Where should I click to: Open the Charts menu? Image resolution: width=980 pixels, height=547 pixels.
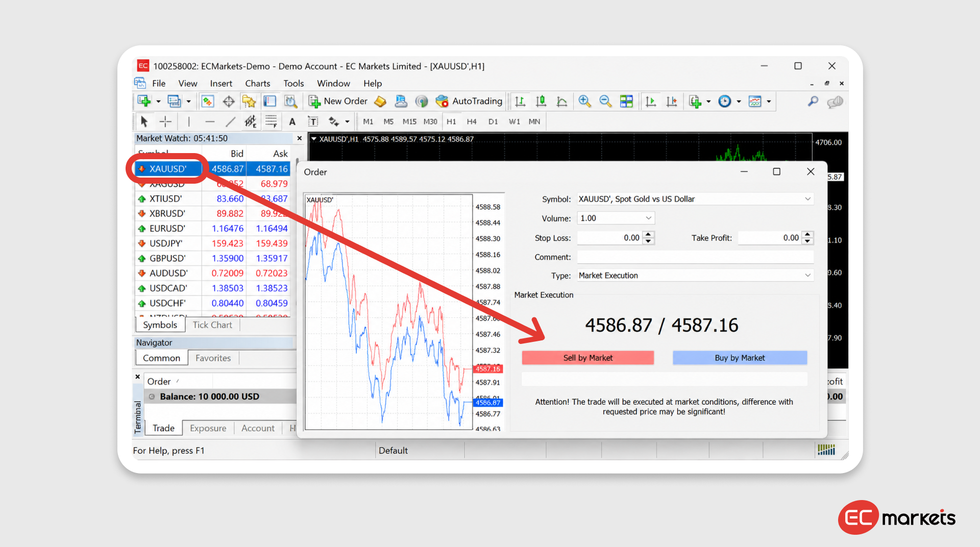[x=258, y=83]
